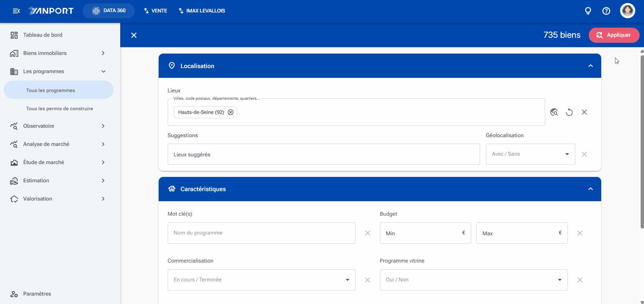This screenshot has width=644, height=304.
Task: Open the Géolocalisation Avec / Sans dropdown
Action: click(530, 154)
